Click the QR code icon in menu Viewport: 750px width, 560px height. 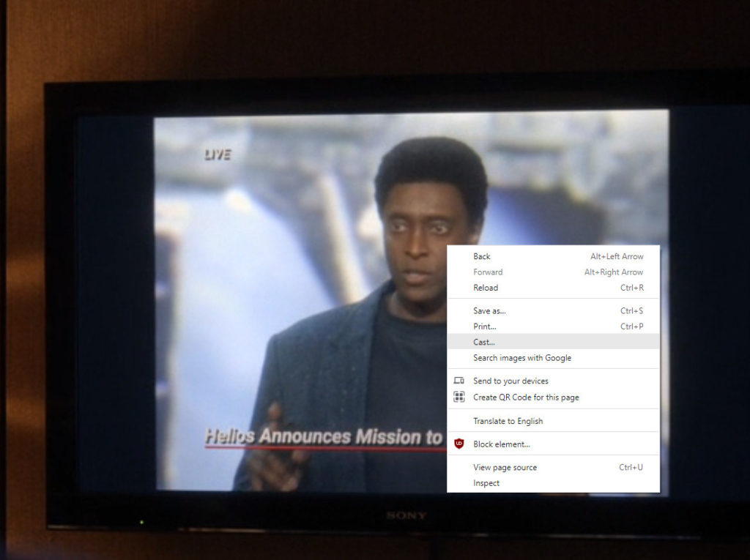coord(459,397)
